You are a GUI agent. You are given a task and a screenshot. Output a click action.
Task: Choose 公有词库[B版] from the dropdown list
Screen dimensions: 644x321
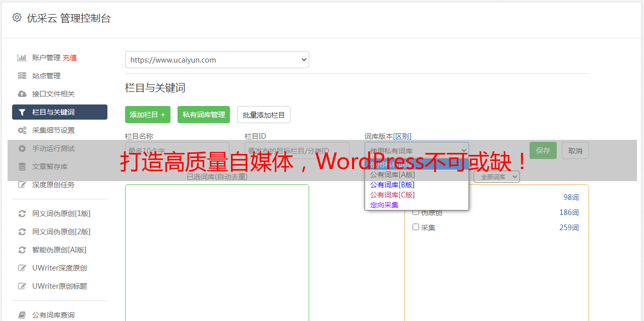click(392, 185)
